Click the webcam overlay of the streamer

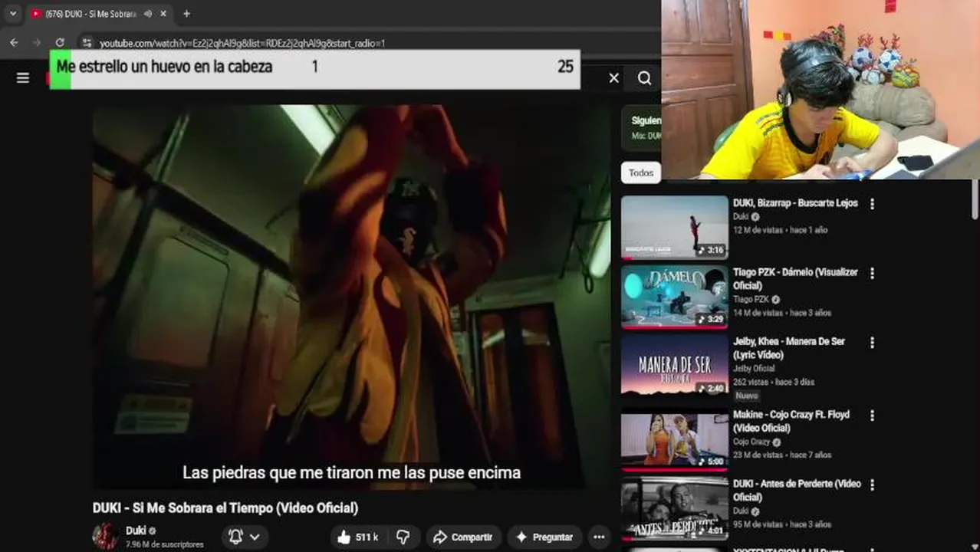pos(821,90)
